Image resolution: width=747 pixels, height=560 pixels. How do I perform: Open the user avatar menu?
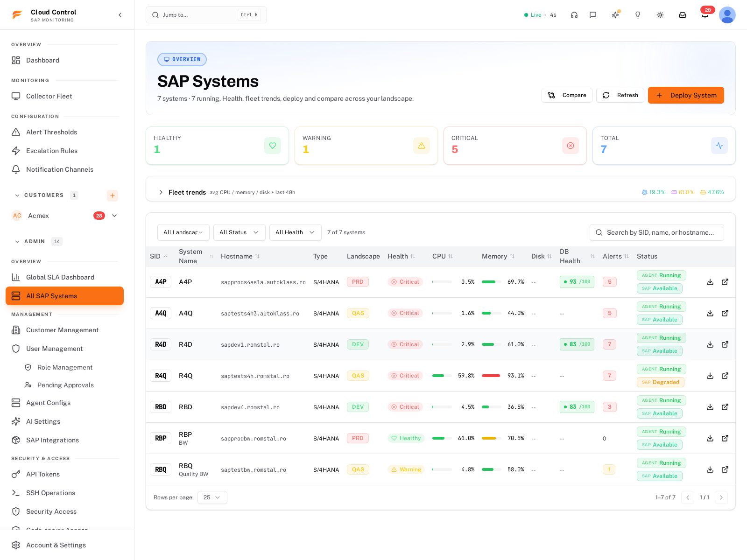(727, 15)
